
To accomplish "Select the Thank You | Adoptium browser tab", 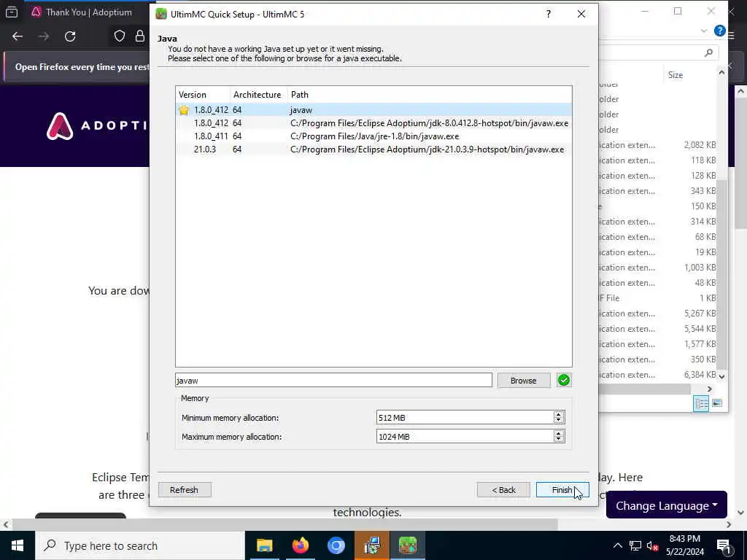I will (88, 12).
